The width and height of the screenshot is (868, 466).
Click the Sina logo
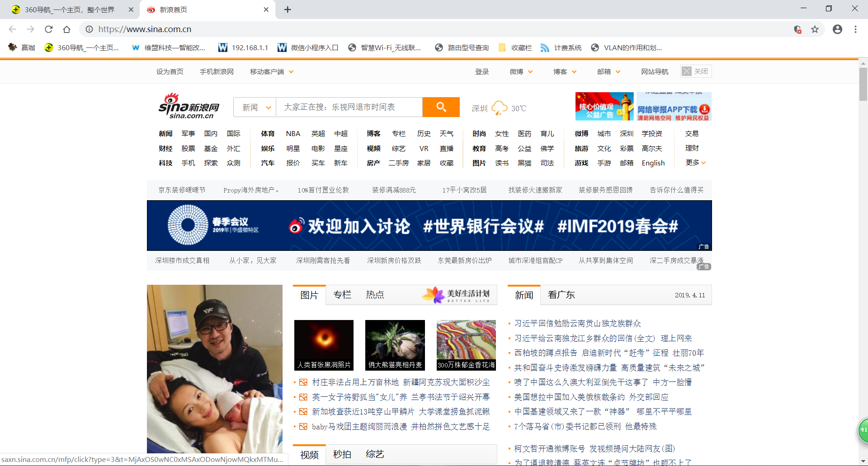tap(189, 106)
